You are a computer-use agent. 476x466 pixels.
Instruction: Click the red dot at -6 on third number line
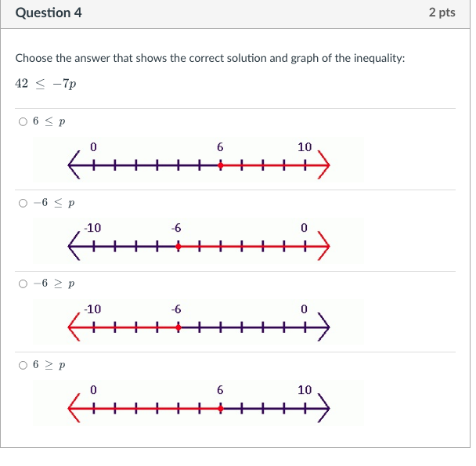(178, 327)
